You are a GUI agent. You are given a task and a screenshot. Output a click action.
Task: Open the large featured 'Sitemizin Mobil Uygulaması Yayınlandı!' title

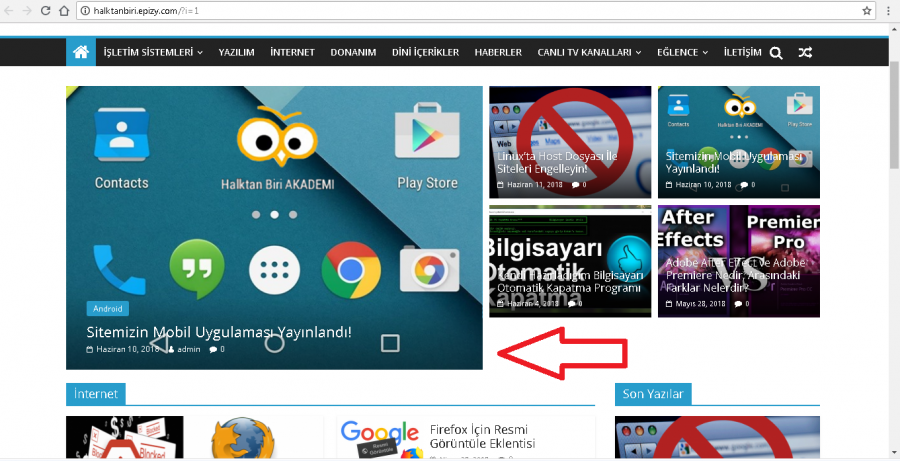click(219, 332)
